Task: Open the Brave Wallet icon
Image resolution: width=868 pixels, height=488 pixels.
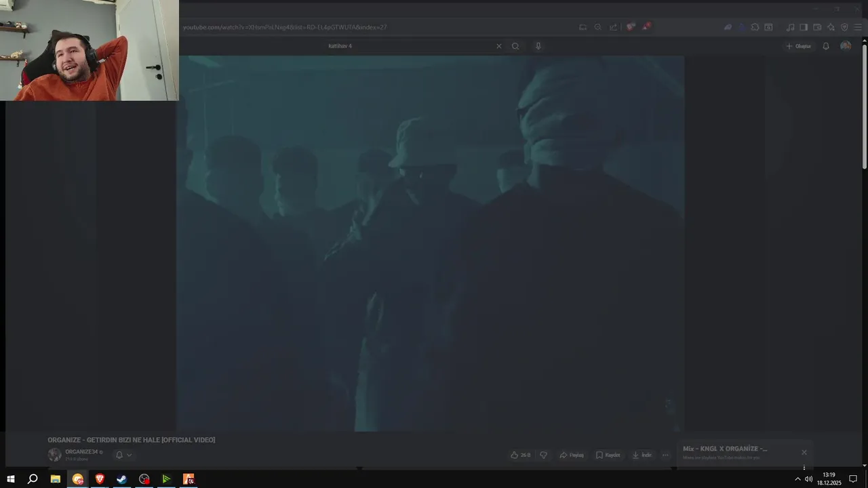Action: tap(817, 27)
